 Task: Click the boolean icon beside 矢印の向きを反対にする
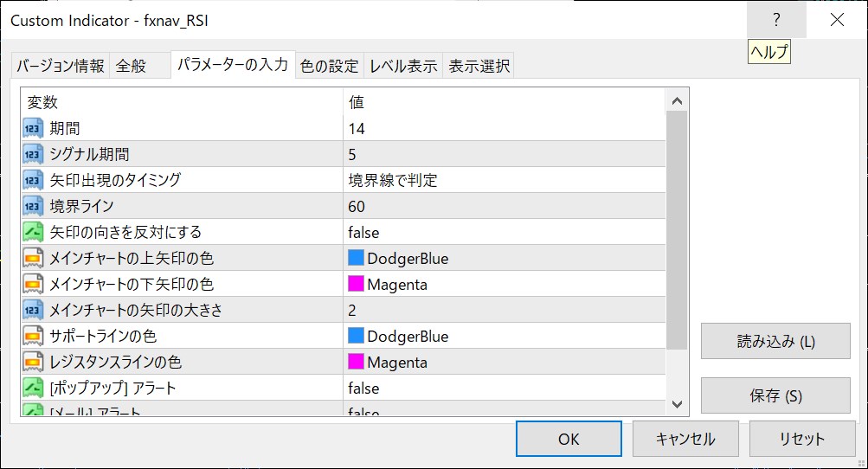[x=33, y=232]
